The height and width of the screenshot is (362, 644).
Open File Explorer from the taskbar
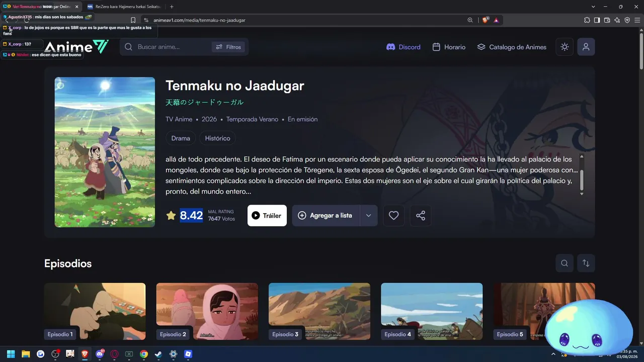click(x=26, y=354)
